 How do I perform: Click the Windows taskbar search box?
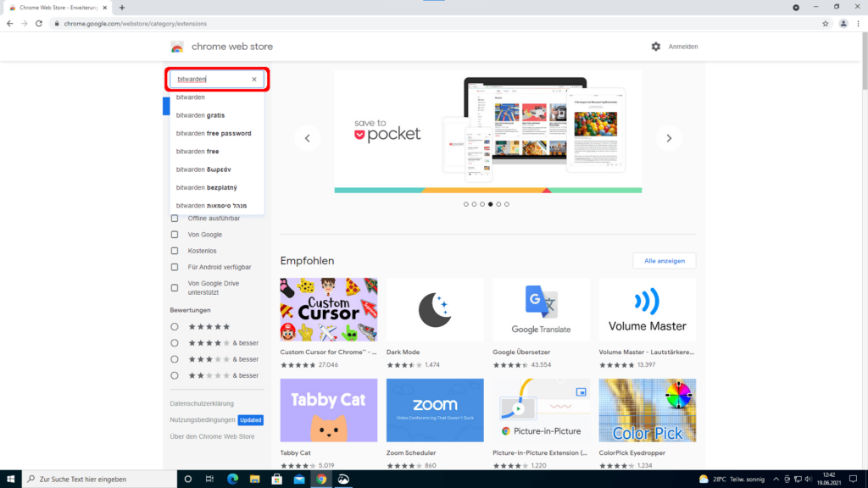click(100, 480)
